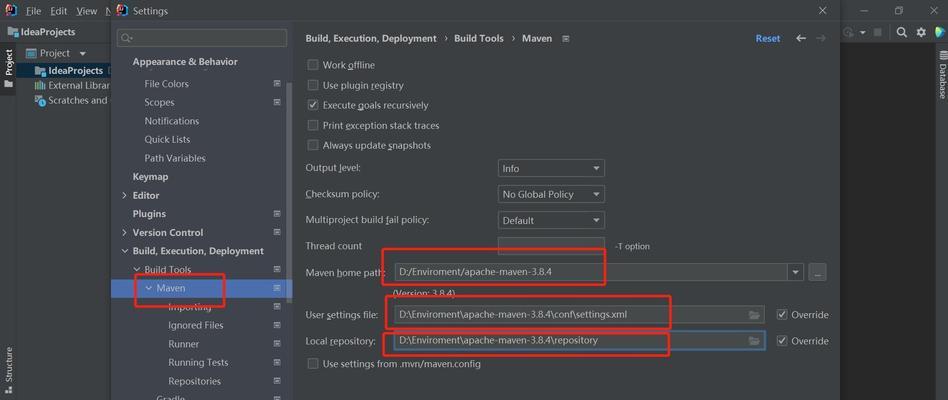Open Search Everywhere magnifier in main toolbar
This screenshot has height=400, width=948.
pos(901,33)
